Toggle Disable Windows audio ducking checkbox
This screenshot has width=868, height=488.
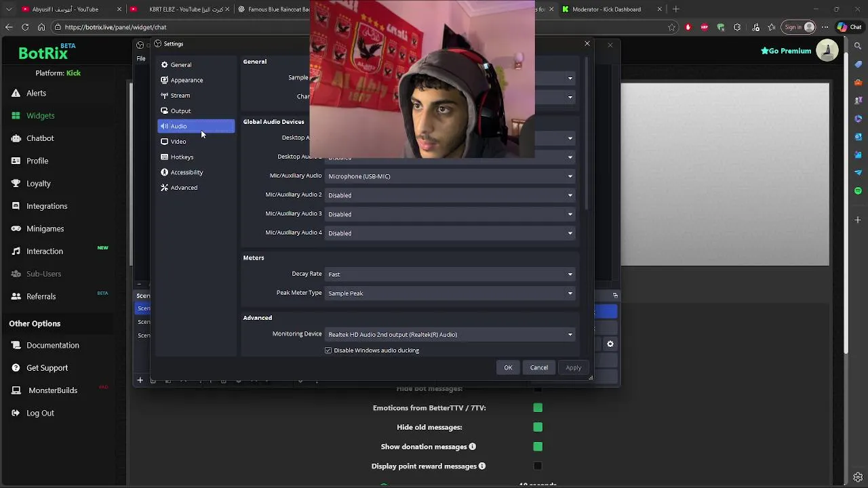point(328,350)
